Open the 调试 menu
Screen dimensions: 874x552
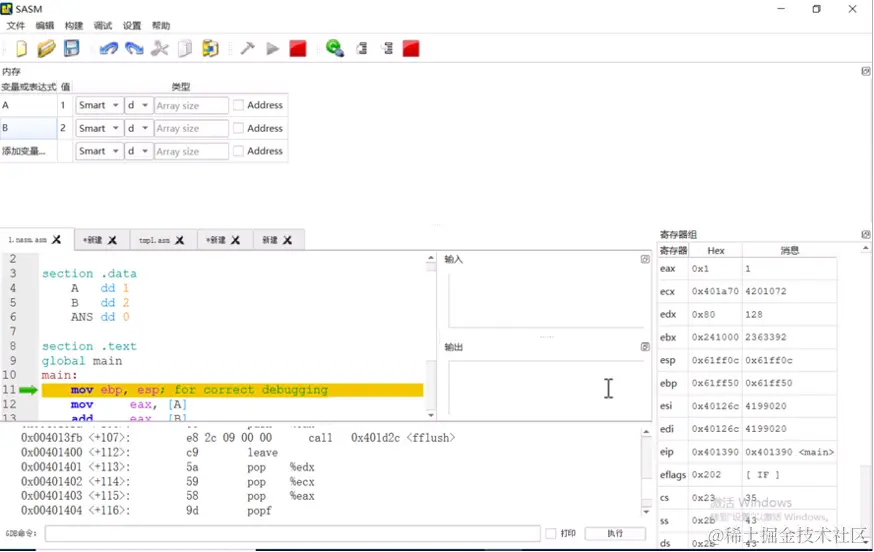103,26
